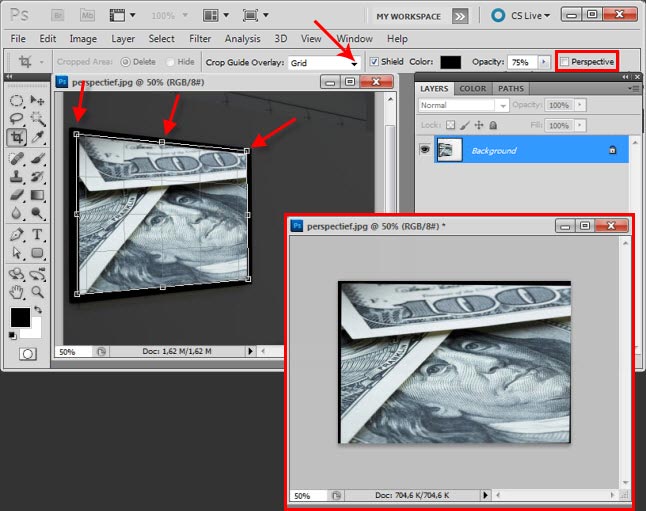Select the Dodge tool
The width and height of the screenshot is (646, 511).
(x=37, y=213)
